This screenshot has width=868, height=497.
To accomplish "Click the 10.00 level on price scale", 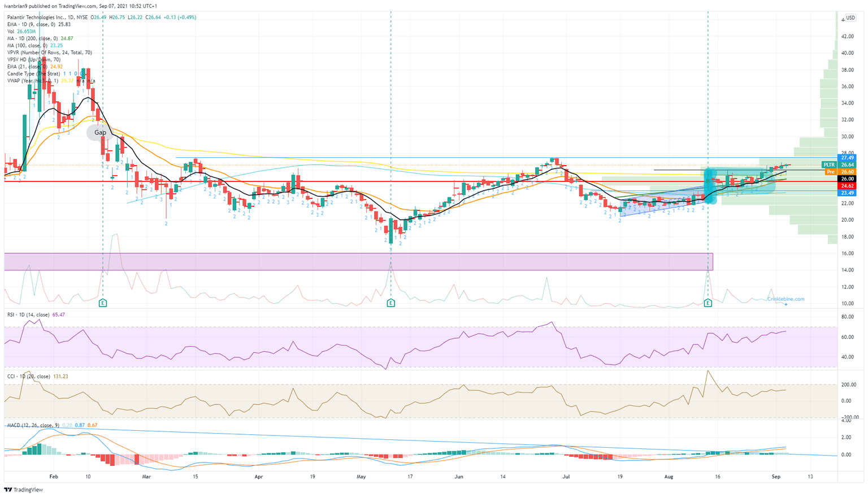I will pyautogui.click(x=847, y=304).
